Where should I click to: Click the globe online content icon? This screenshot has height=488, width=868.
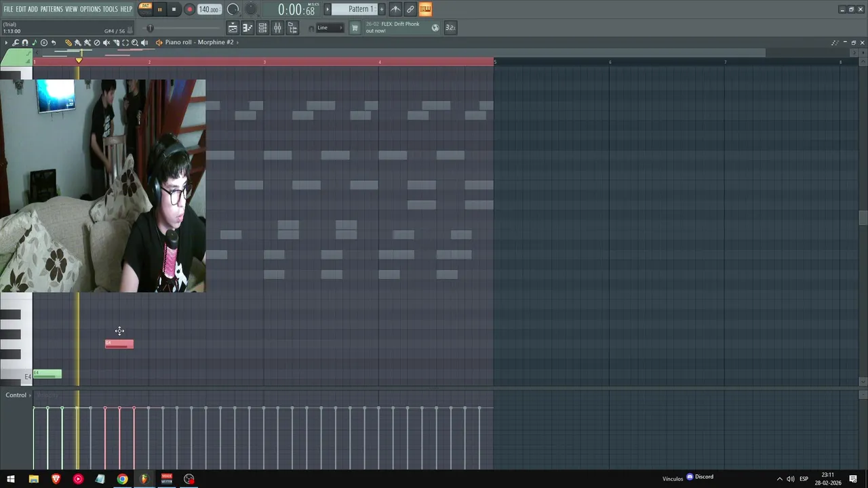[x=435, y=28]
